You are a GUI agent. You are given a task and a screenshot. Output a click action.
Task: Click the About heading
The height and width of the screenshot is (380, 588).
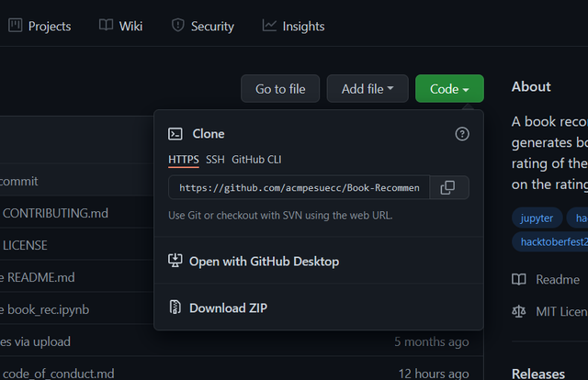531,87
